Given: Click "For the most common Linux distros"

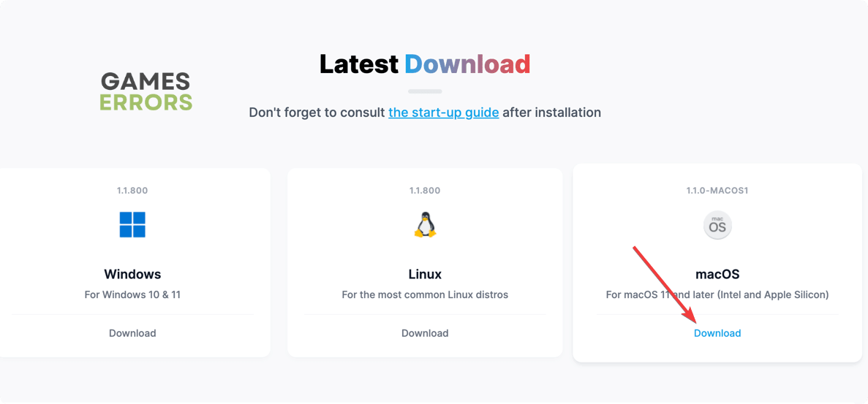Looking at the screenshot, I should pos(425,295).
